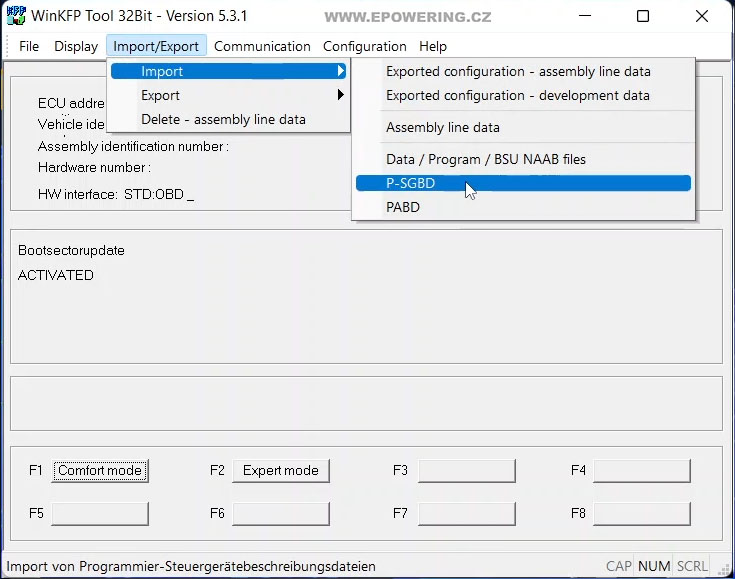Select Exported configuration - assembly line data
The image size is (735, 579).
(523, 71)
